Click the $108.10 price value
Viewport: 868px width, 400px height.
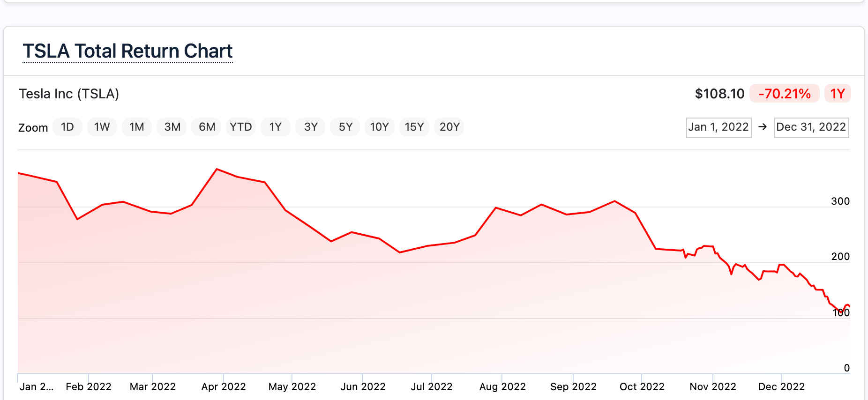(x=719, y=94)
